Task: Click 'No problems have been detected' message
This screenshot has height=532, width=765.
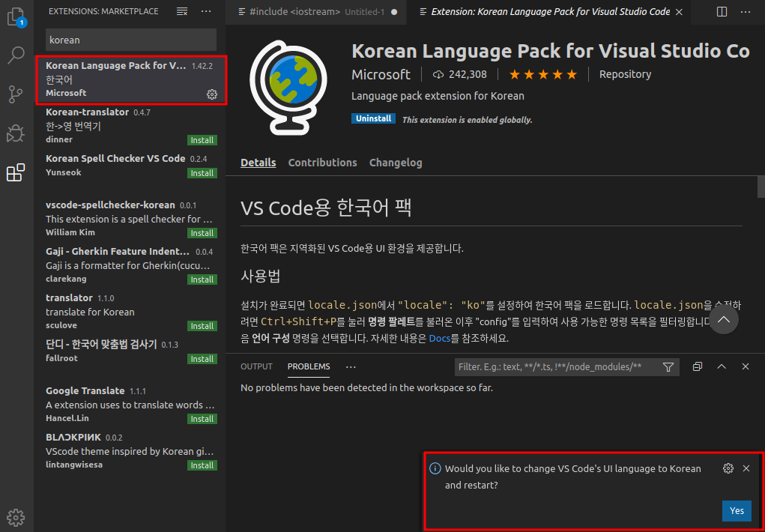Action: click(366, 388)
